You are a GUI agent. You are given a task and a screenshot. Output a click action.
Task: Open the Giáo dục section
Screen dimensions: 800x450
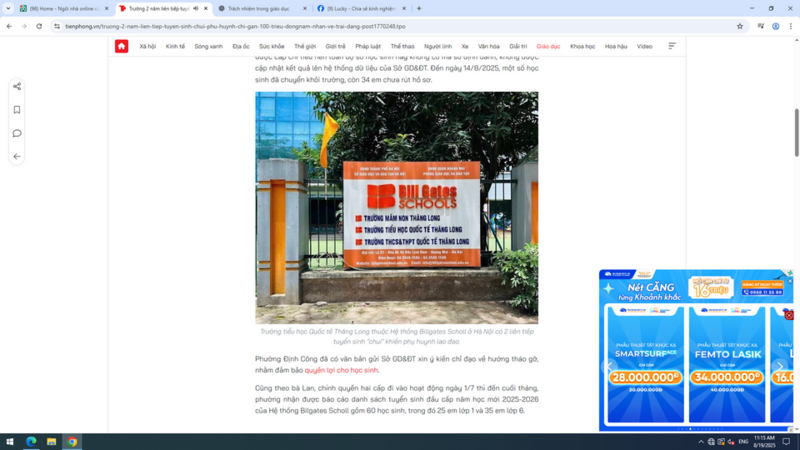pos(548,46)
